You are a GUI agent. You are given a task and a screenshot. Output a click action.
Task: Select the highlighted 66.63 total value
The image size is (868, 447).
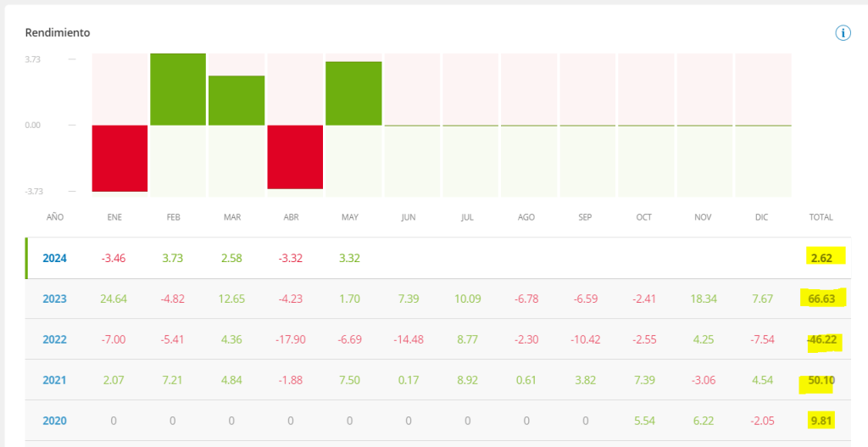(x=821, y=299)
